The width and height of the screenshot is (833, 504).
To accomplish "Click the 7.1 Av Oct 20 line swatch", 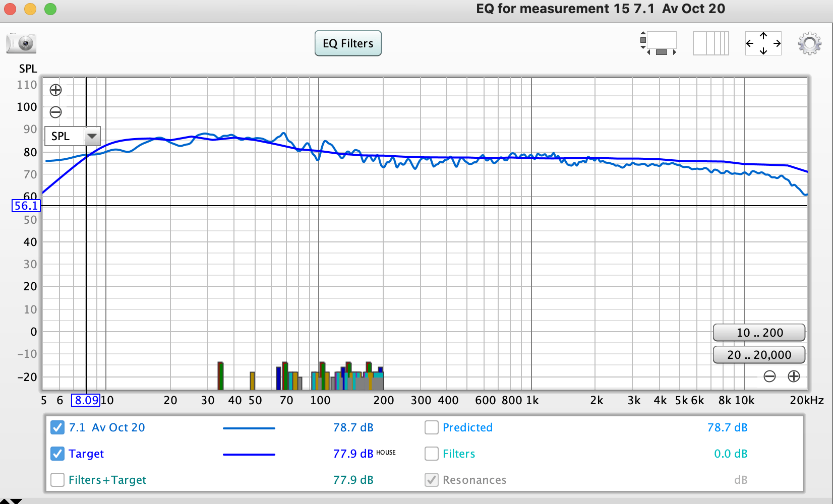I will click(x=249, y=428).
